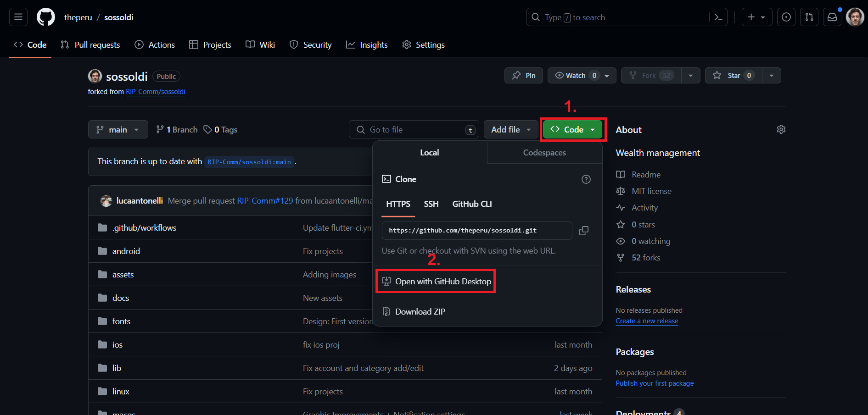Expand the main branch selector

pos(118,129)
